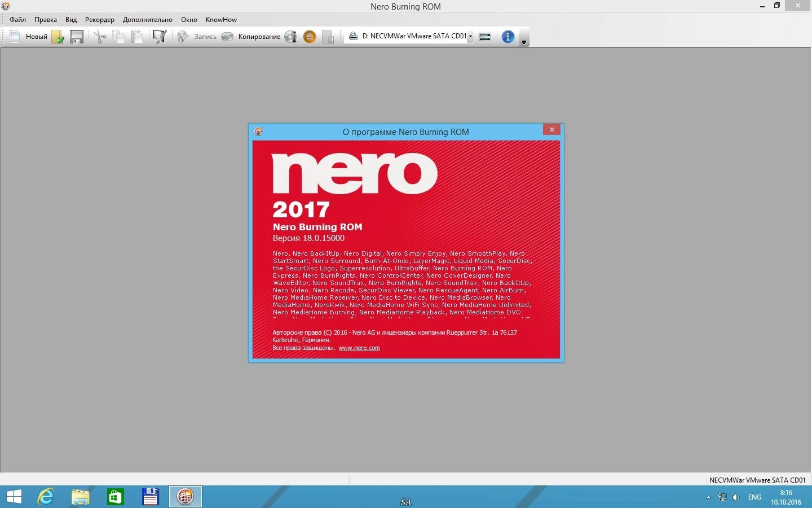Click the blue information icon in the toolbar

pyautogui.click(x=508, y=37)
